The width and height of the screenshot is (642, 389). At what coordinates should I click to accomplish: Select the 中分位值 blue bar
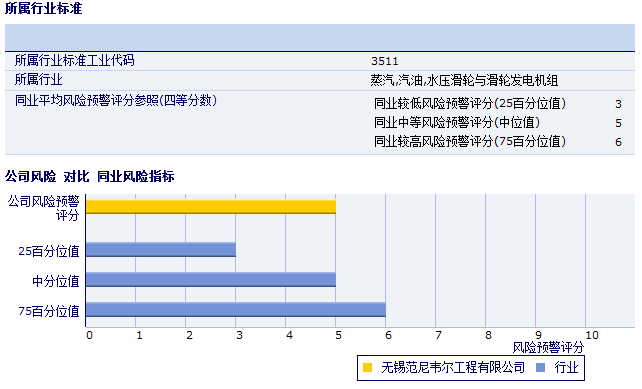(x=211, y=279)
